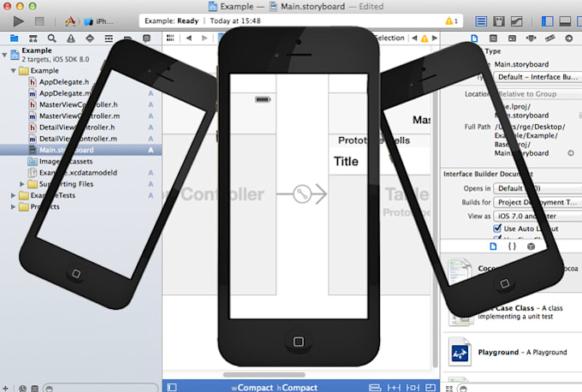Screen dimensions: 582x392
Task: Toggle the Debug area visibility
Action: click(x=565, y=21)
